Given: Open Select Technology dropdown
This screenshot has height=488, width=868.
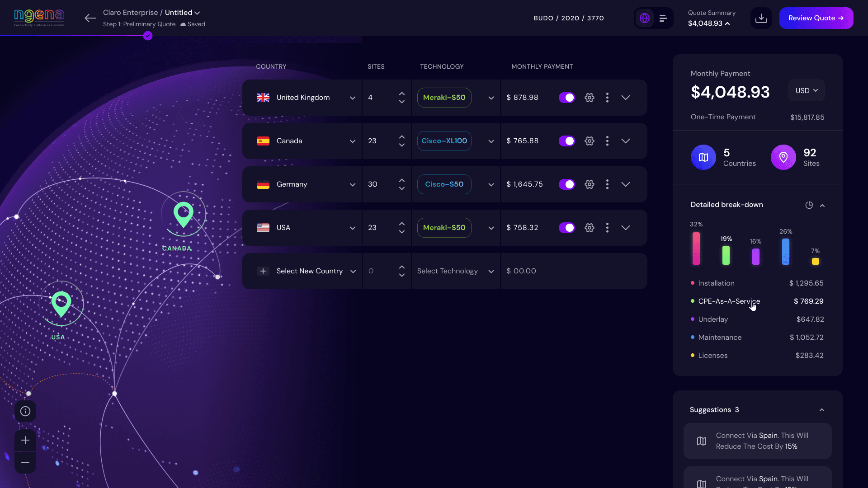Looking at the screenshot, I should [x=491, y=272].
